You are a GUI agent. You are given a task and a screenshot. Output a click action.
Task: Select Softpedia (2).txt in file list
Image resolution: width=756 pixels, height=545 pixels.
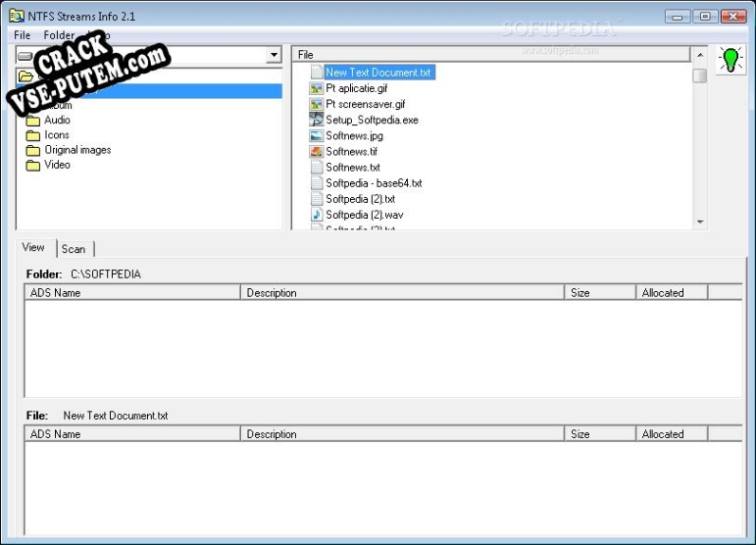[x=360, y=199]
